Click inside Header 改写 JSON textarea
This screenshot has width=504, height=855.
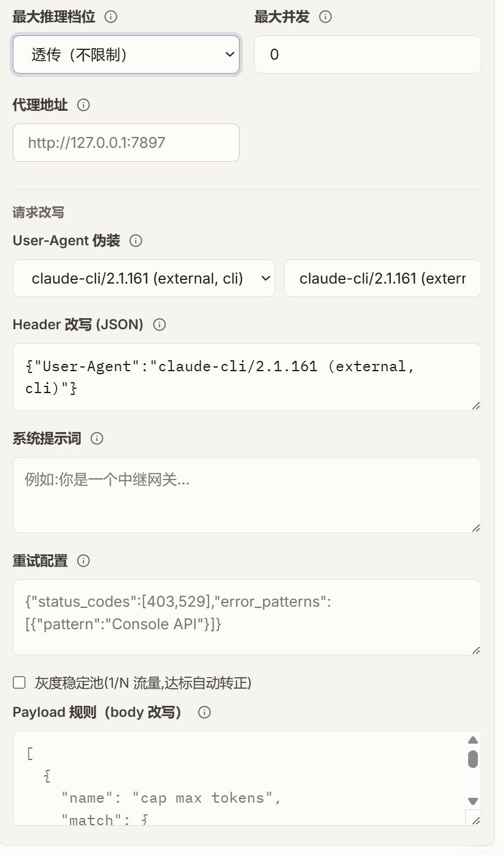click(x=247, y=377)
